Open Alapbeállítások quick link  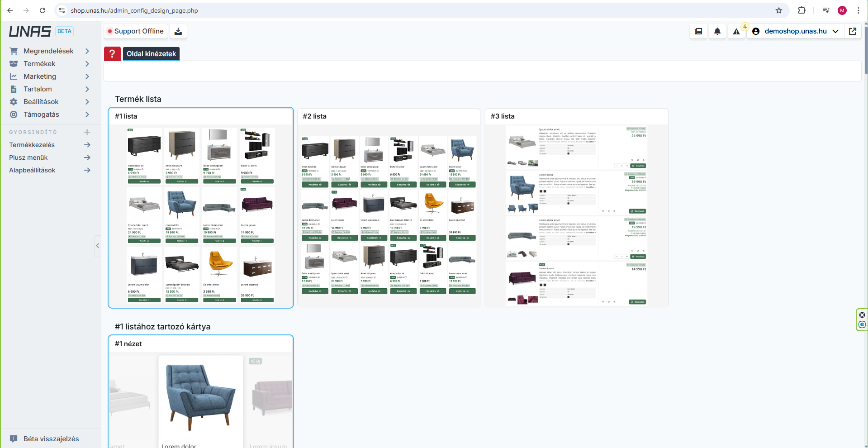coord(50,170)
